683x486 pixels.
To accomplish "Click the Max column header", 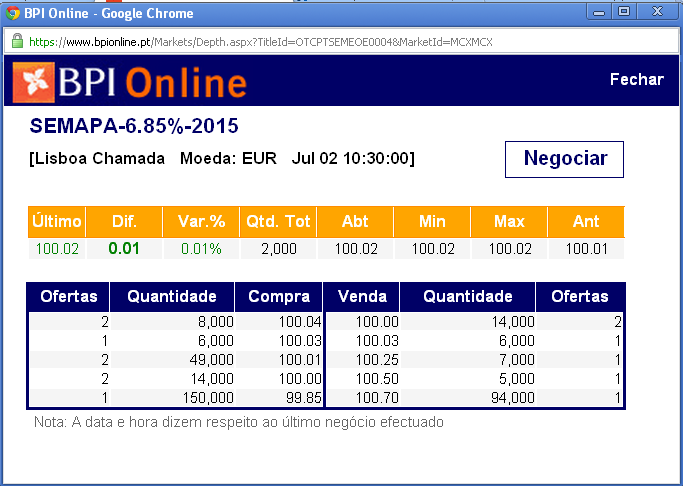I will tap(509, 221).
